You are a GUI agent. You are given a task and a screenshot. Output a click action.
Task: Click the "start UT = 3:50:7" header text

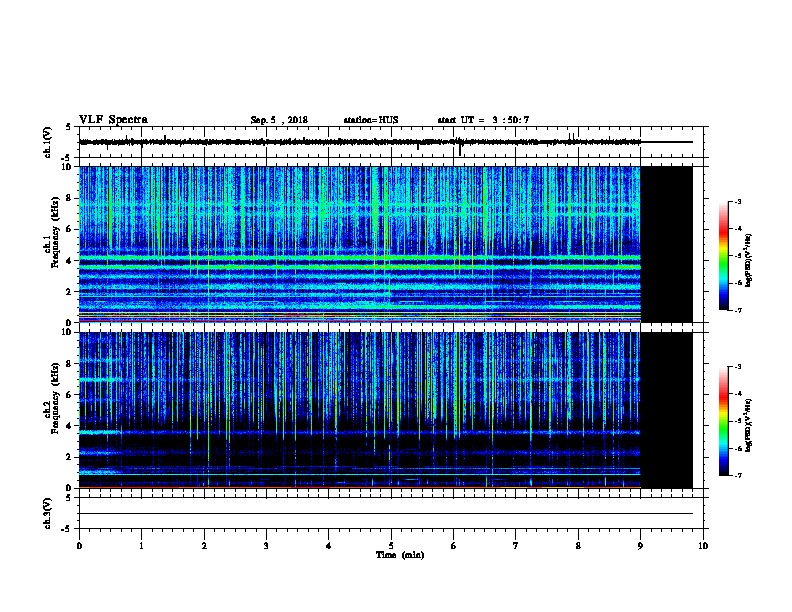point(483,120)
